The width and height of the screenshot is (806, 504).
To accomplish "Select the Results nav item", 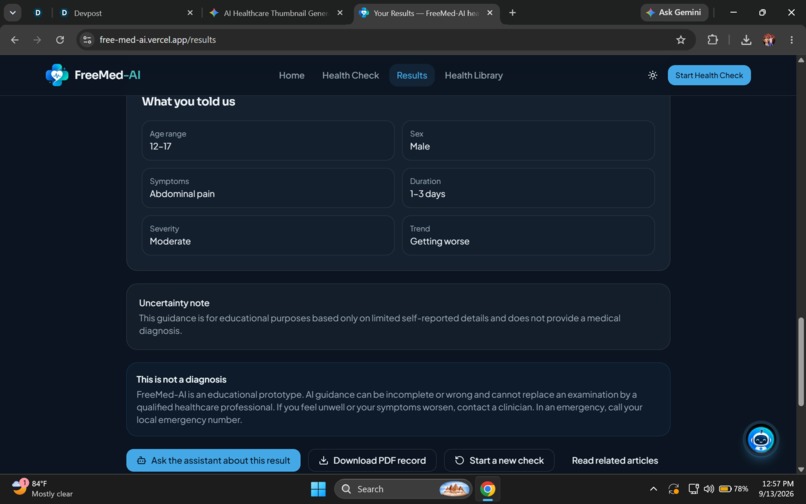I will pos(412,75).
